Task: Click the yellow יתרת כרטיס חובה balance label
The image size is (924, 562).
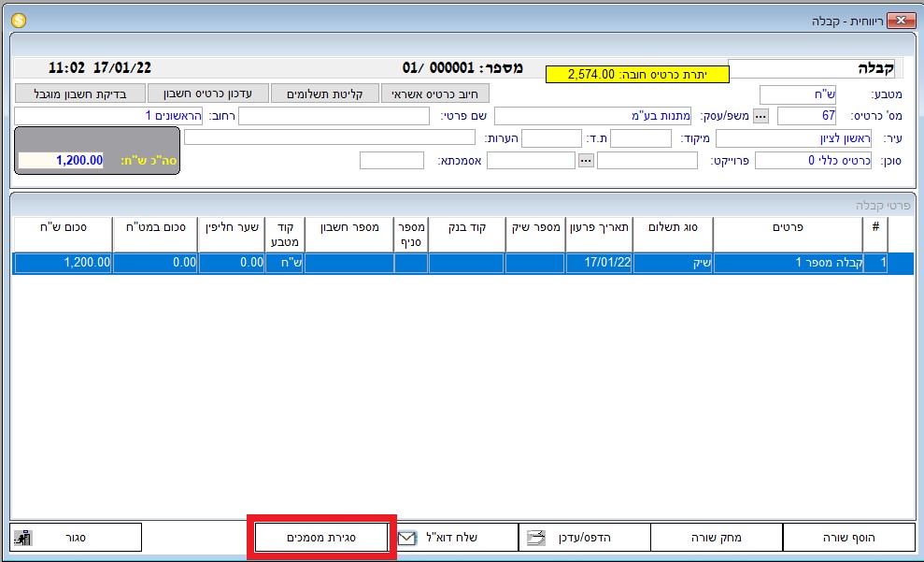Action: (x=637, y=74)
